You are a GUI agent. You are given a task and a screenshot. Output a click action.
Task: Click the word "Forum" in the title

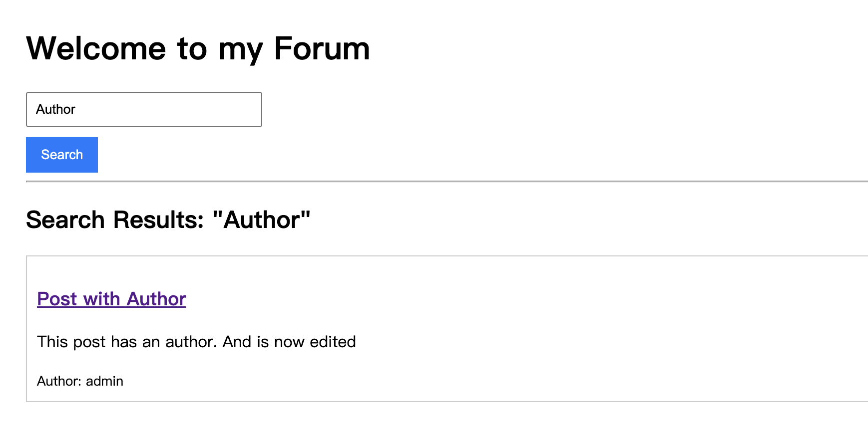(322, 49)
